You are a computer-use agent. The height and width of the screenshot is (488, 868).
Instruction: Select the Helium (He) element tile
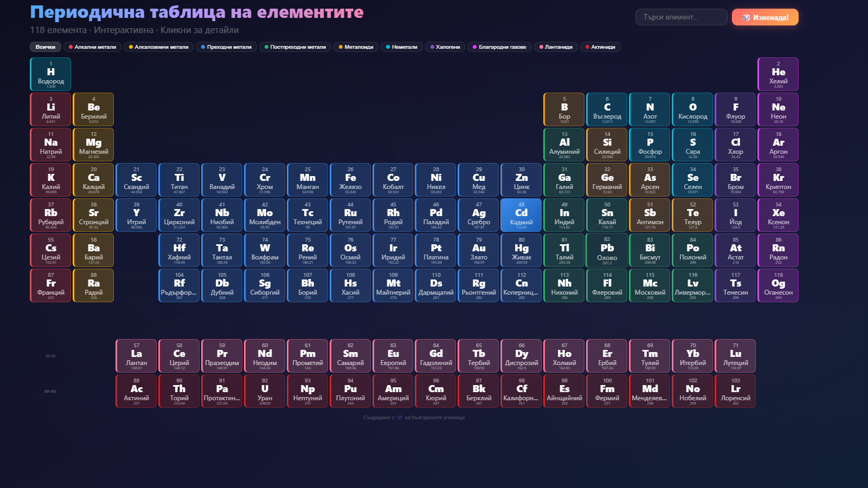coord(778,74)
